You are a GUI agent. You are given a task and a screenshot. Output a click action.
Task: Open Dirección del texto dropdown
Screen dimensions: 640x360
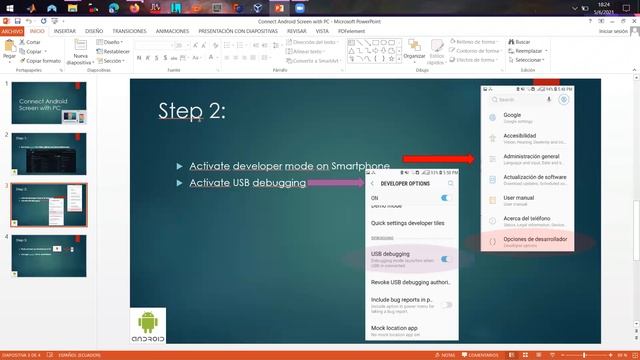pos(313,42)
